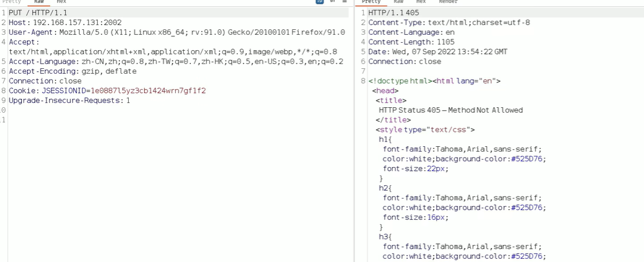
Task: Open the request editor hamburger menu
Action: pyautogui.click(x=345, y=2)
